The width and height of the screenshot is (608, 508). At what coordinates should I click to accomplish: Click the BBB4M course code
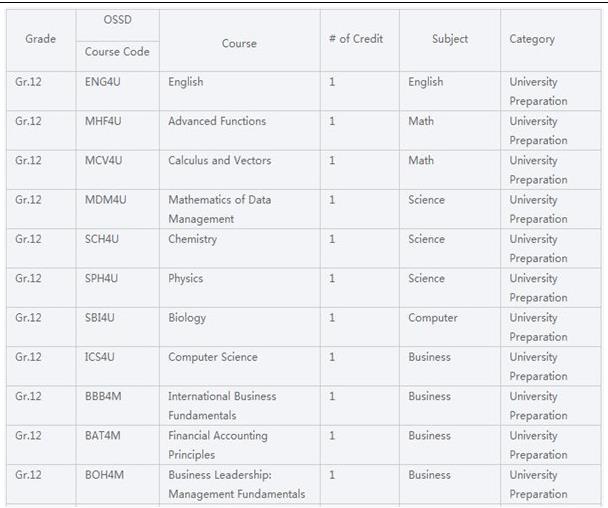(x=103, y=396)
